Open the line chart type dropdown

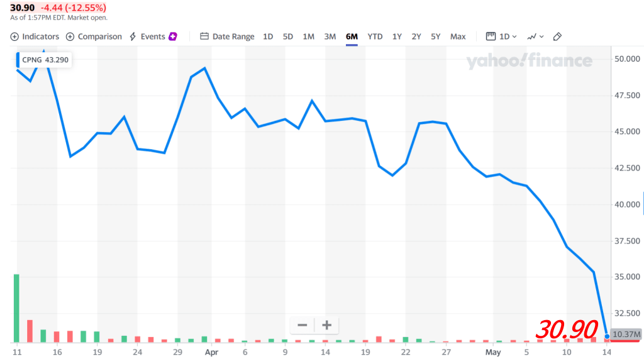coord(535,36)
